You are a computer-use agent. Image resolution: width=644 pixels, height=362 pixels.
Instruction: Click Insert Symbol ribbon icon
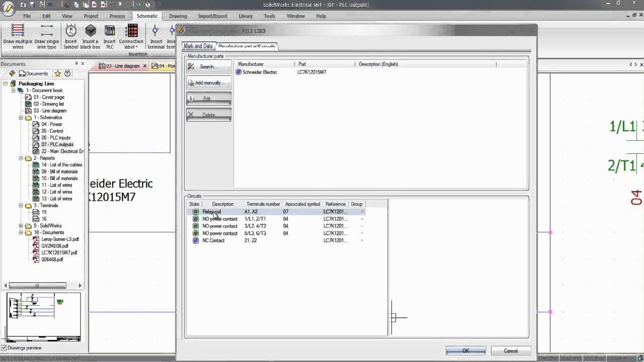[71, 37]
